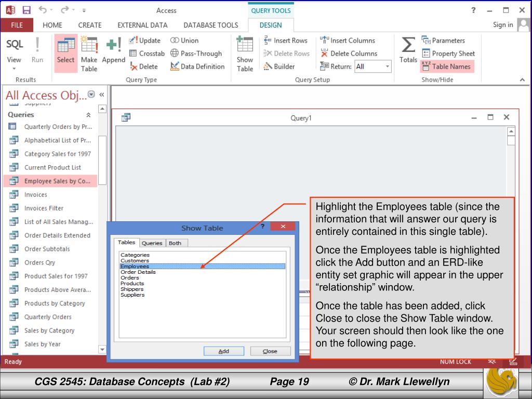Click Delete Columns in Query Setup
Viewport: 532px width, 399px height.
[349, 54]
